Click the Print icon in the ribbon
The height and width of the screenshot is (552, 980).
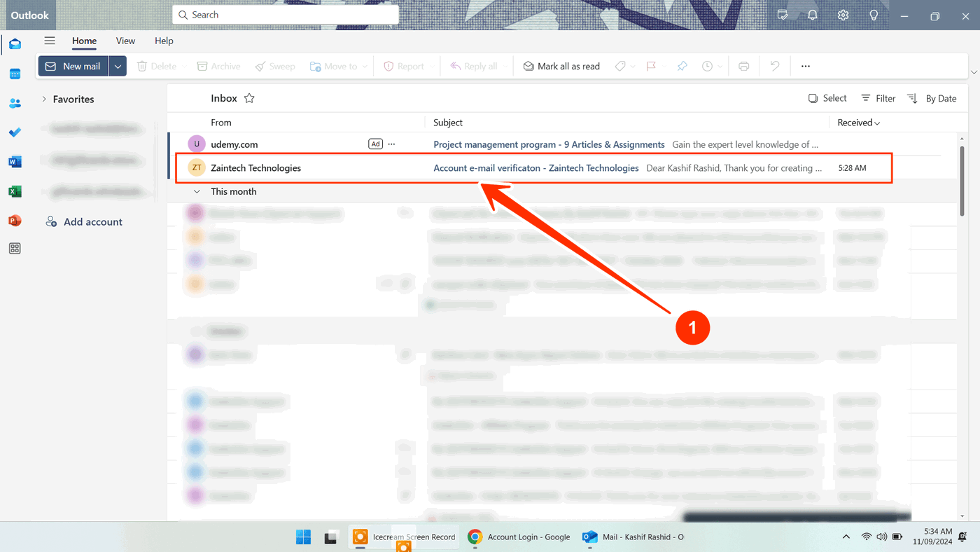tap(743, 66)
